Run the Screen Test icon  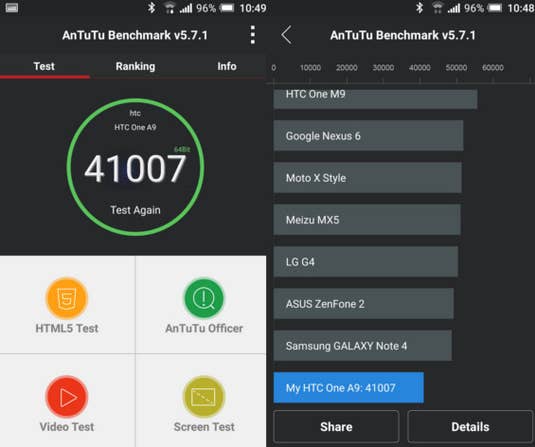[x=204, y=396]
